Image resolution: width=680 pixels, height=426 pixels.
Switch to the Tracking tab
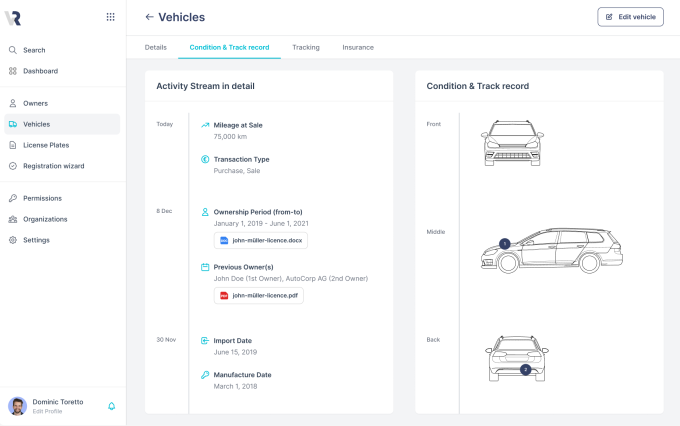305,47
